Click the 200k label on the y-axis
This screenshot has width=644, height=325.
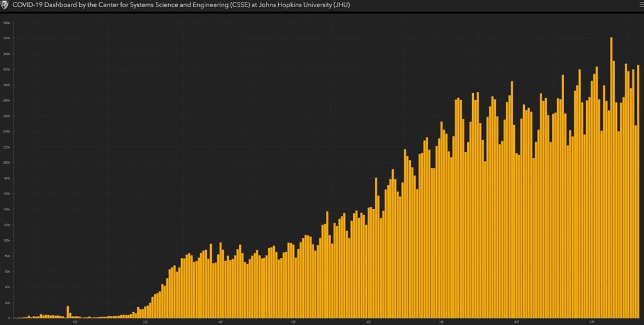tap(7, 162)
